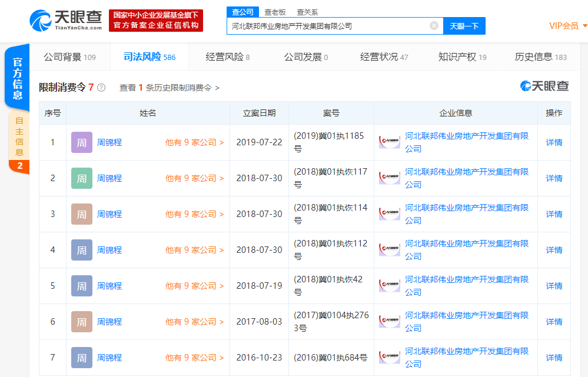Screen dimensions: 588x377
Task: Click company logo thumbnail in row 6
Action: pos(390,322)
